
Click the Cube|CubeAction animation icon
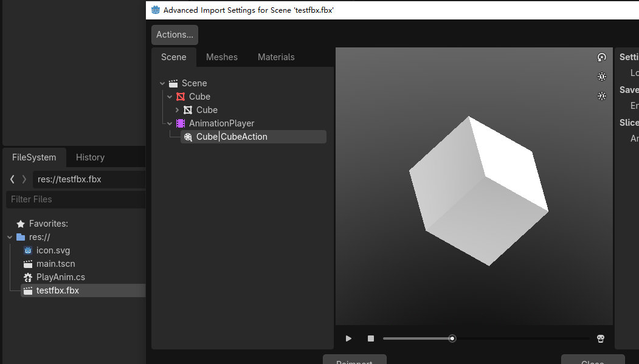click(x=188, y=137)
